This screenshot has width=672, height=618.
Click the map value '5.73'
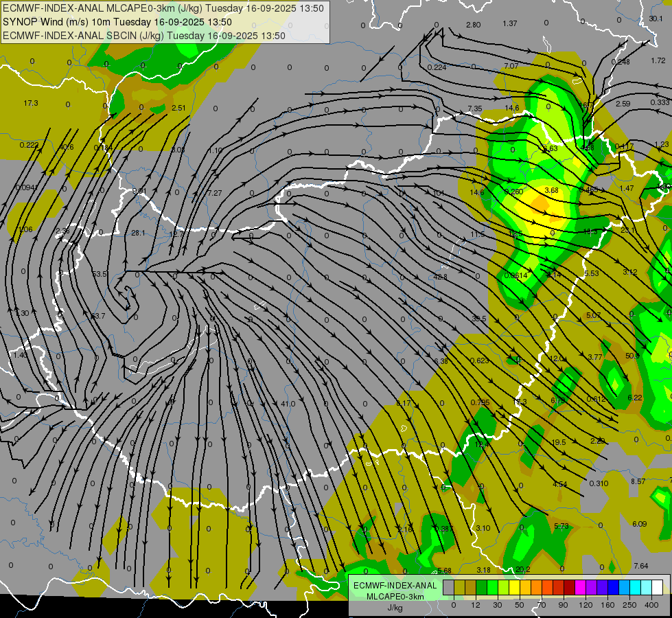tap(561, 526)
